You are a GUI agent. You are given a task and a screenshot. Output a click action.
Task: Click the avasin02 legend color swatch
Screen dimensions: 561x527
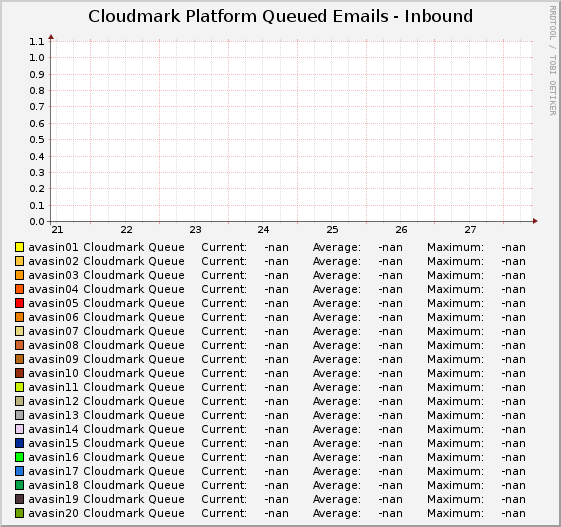pos(19,261)
